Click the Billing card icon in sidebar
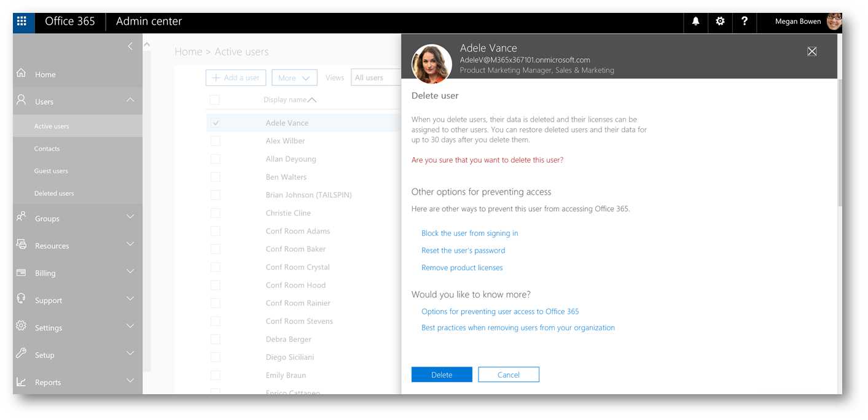This screenshot has width=868, height=420. click(x=22, y=272)
